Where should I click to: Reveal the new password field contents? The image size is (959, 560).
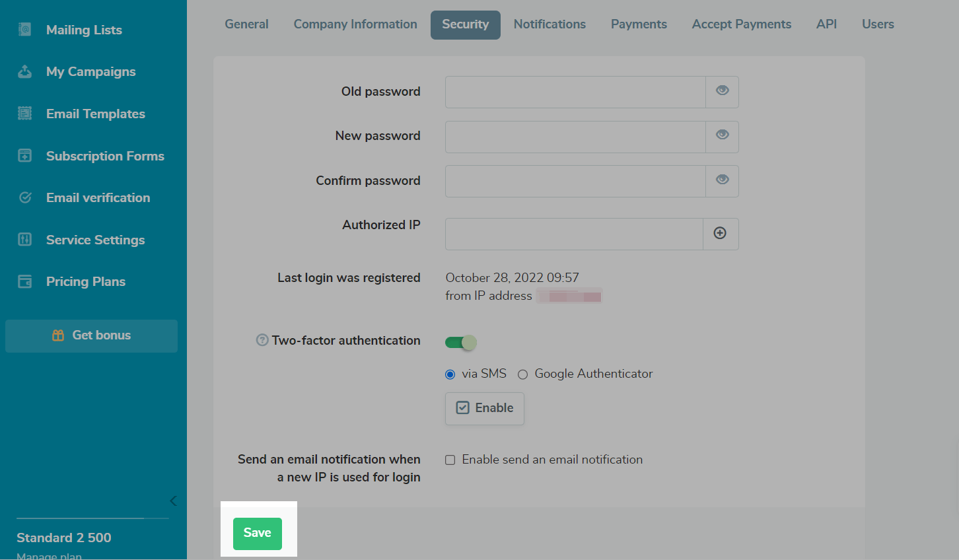(x=723, y=135)
